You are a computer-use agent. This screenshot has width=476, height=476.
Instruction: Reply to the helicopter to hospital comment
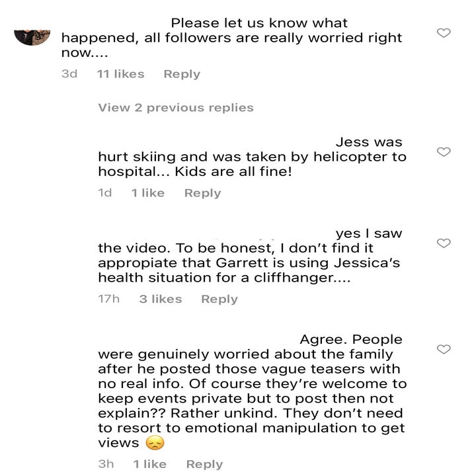(202, 193)
